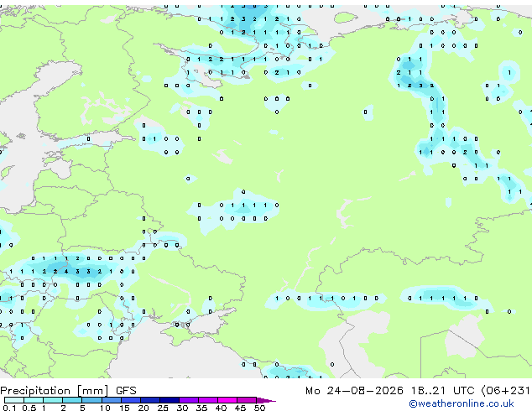Image resolution: width=532 pixels, height=411 pixels.
Task: Click the 1 to 2 mm legend swatch
Action: tap(53, 400)
